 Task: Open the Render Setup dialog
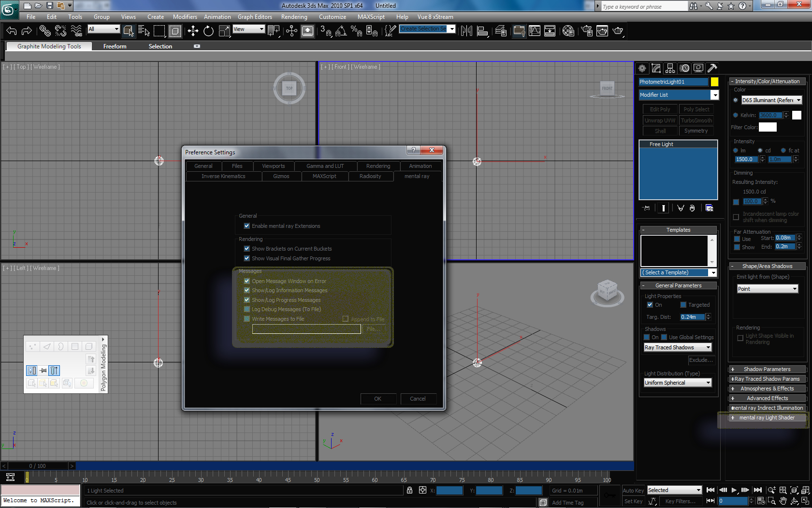pos(587,31)
